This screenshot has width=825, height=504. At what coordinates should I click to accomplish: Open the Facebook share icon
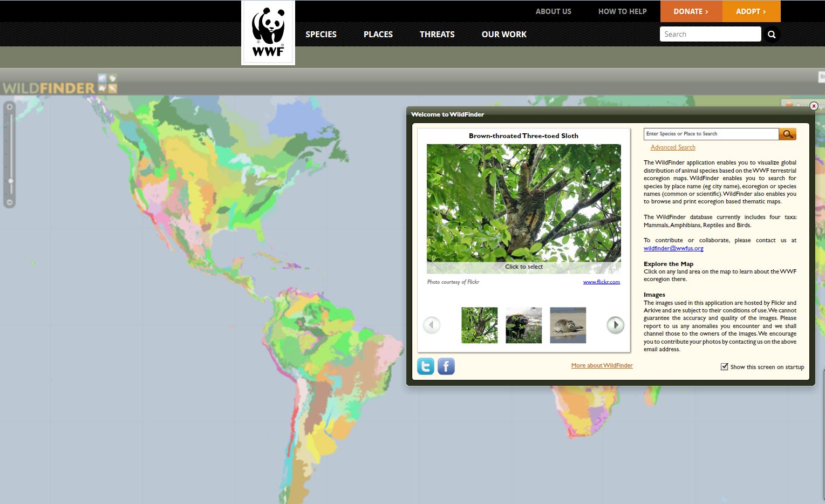pos(446,366)
